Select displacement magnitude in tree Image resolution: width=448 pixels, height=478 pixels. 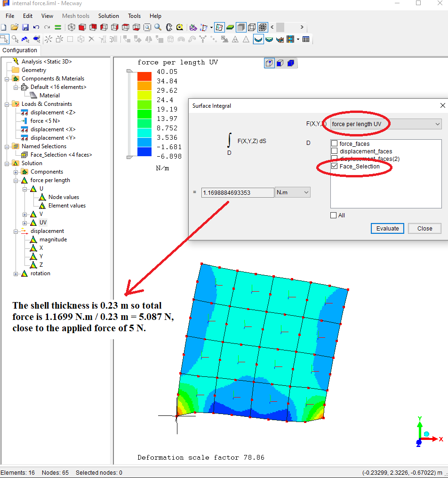[x=53, y=239]
